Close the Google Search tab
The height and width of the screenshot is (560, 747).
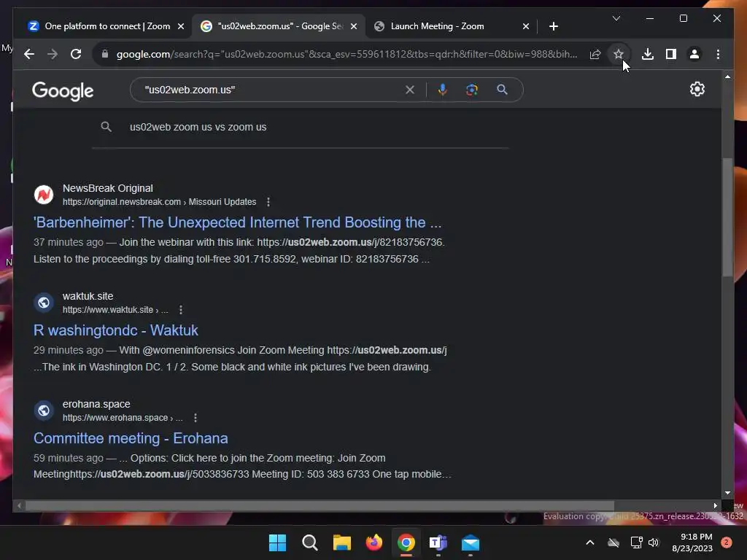point(354,26)
